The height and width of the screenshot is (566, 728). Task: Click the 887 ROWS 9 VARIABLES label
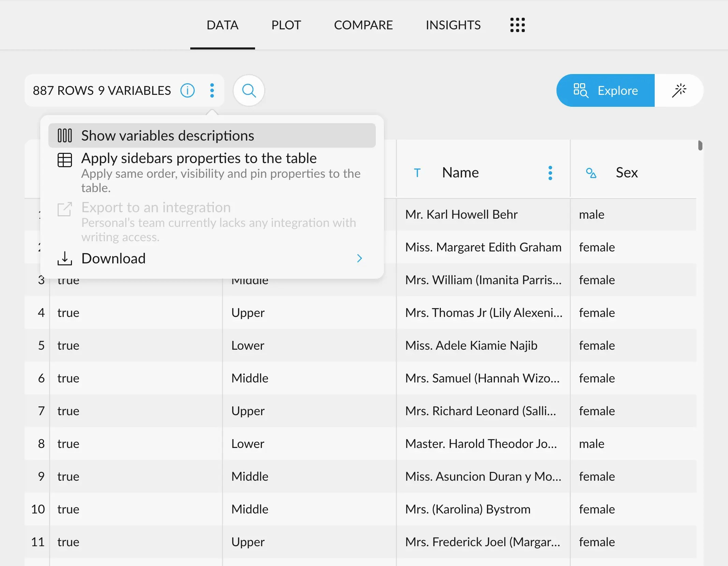click(102, 91)
